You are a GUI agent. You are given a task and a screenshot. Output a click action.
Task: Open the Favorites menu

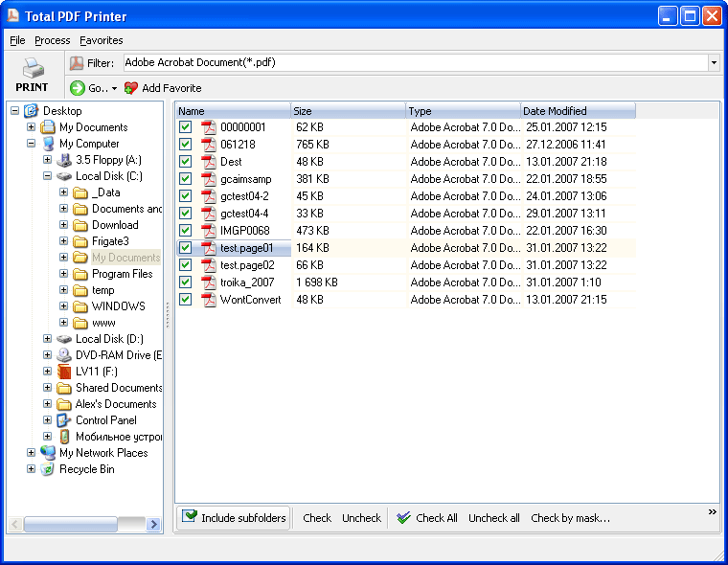(101, 40)
